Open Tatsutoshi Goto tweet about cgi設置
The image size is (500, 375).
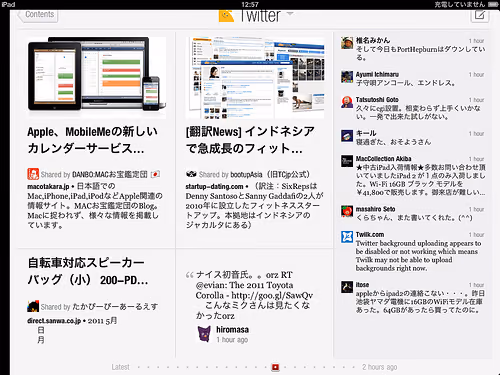[x=418, y=112]
